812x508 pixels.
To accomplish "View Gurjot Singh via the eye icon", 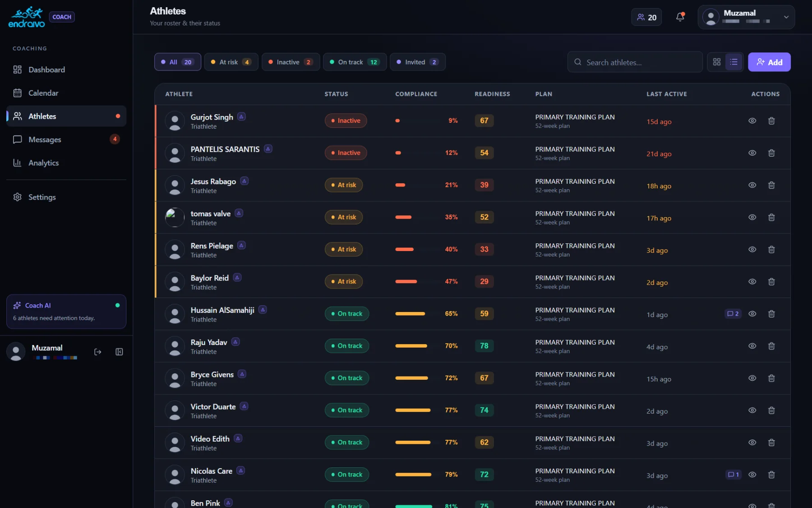I will [x=752, y=121].
